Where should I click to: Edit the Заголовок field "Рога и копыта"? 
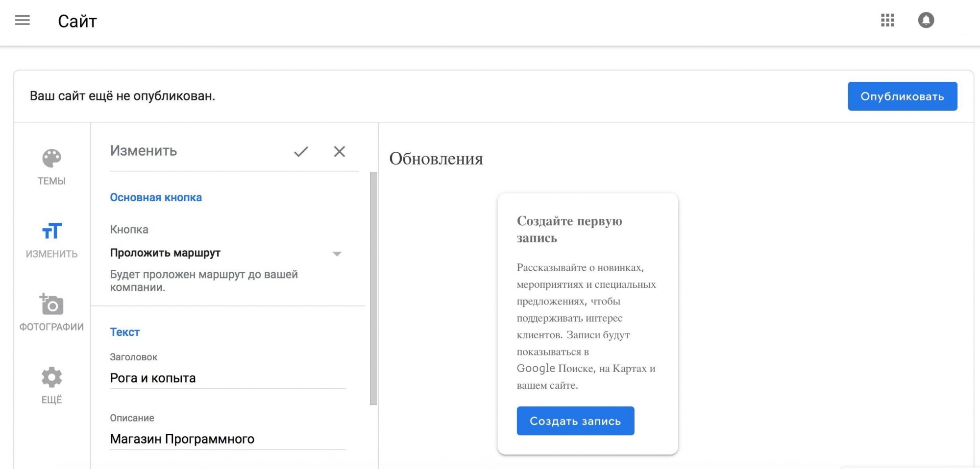click(227, 378)
